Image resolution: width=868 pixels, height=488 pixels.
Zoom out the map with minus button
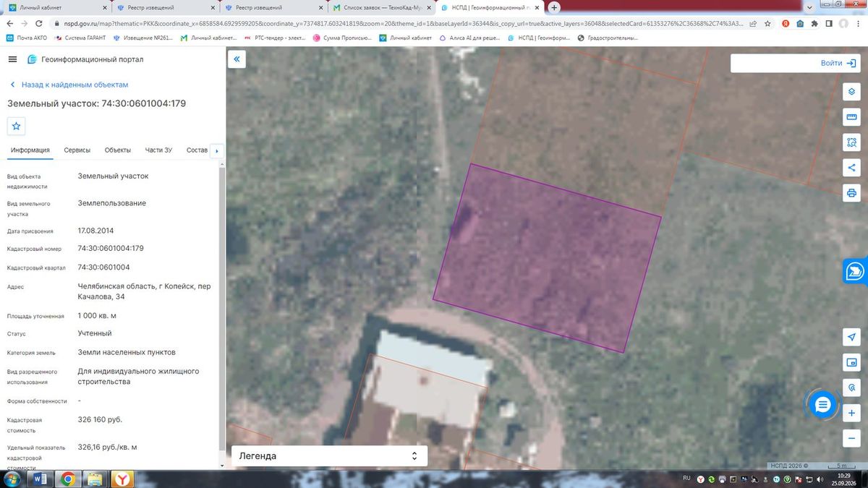tap(851, 438)
